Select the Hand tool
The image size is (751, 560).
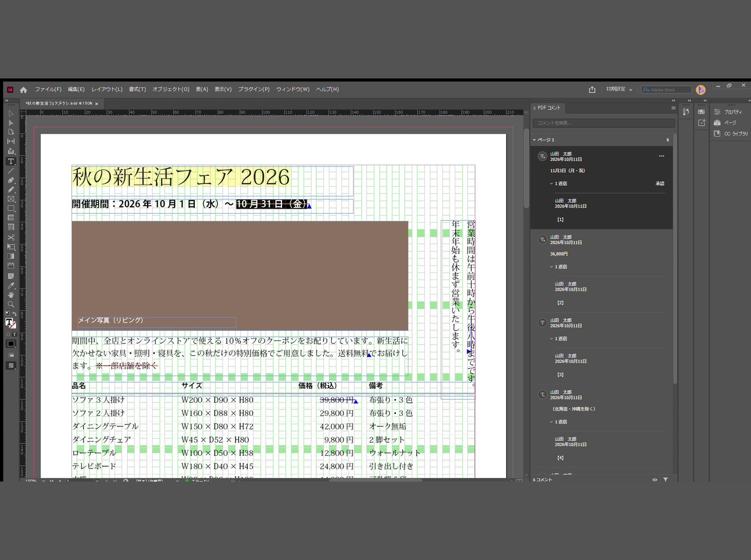(11, 295)
